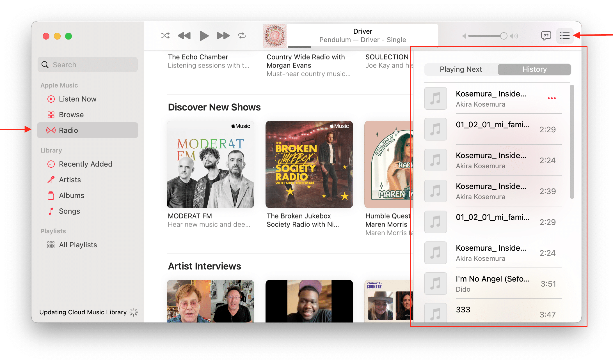
Task: Select Kosemura_ Inside track lasting 2:39
Action: (x=493, y=191)
